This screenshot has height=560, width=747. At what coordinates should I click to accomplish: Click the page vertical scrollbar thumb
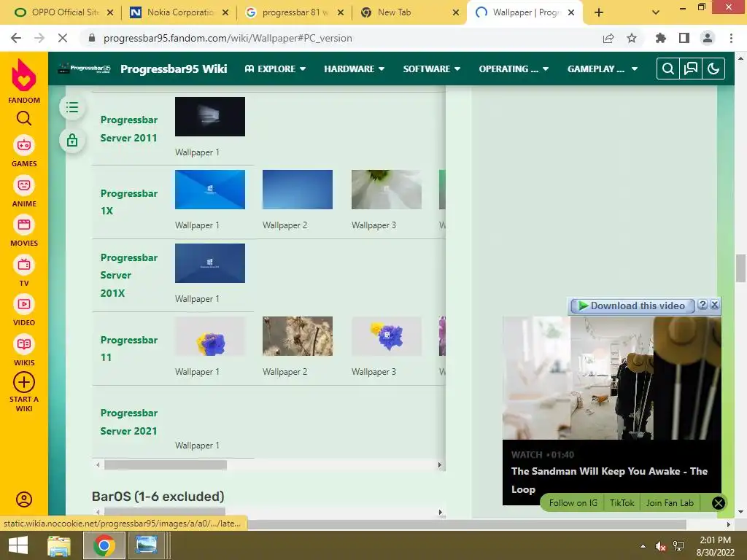[x=740, y=268]
